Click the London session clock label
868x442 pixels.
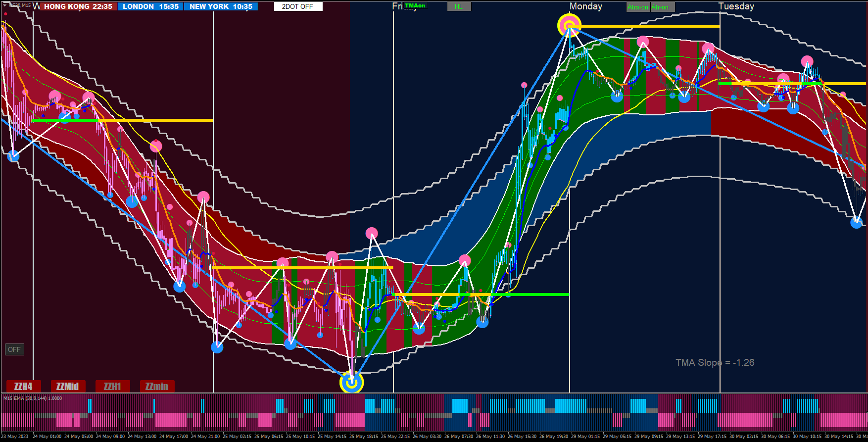150,6
